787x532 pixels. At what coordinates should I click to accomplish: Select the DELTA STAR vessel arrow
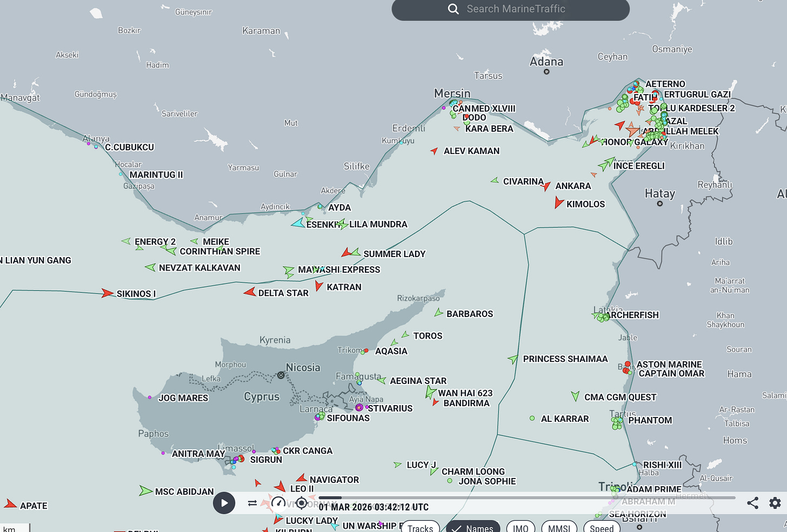tap(250, 292)
